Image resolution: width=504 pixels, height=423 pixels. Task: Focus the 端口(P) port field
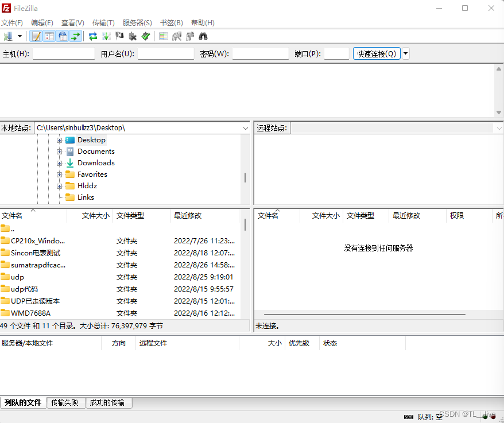(x=336, y=54)
